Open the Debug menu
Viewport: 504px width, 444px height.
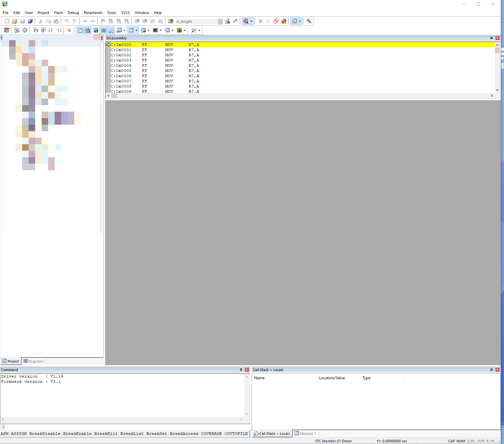74,13
